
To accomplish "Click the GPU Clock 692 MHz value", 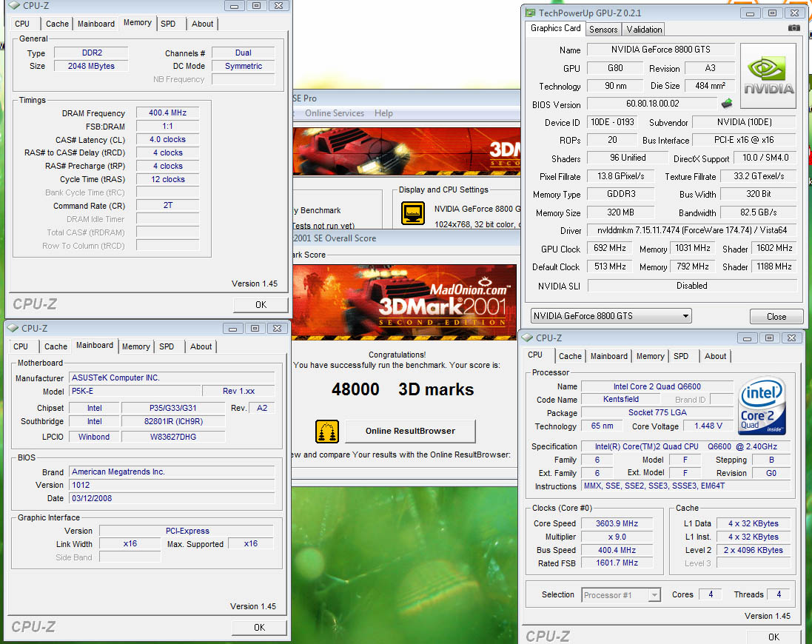I will (x=609, y=249).
